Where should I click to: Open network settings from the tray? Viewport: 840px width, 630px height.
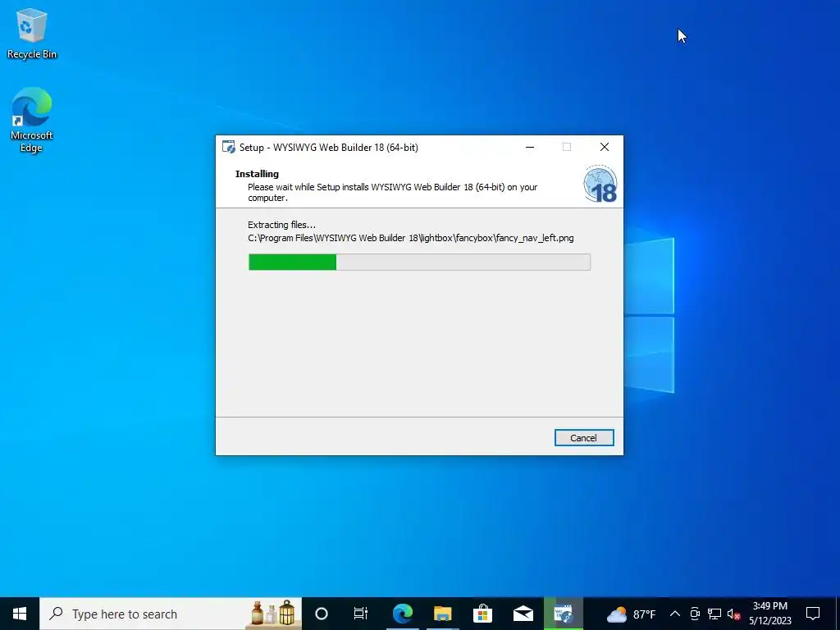pos(714,614)
